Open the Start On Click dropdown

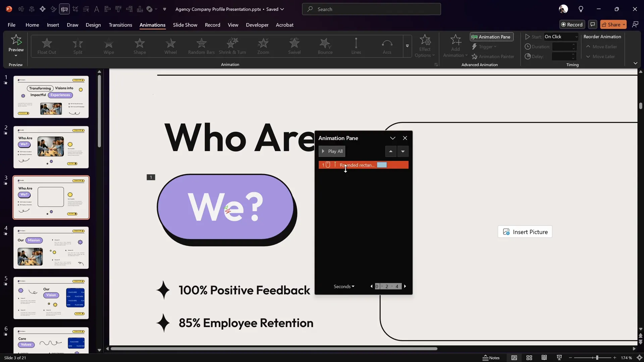(x=561, y=37)
